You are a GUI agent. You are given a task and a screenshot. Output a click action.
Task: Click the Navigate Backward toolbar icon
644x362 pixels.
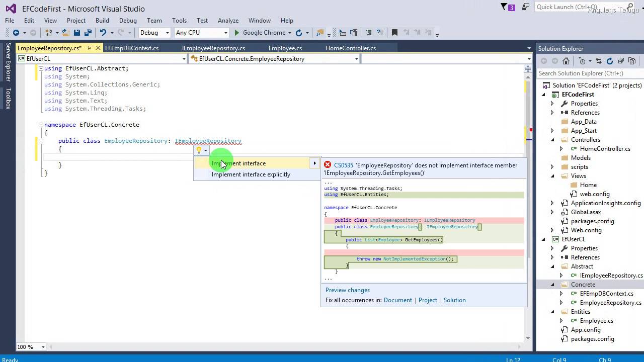(x=16, y=33)
